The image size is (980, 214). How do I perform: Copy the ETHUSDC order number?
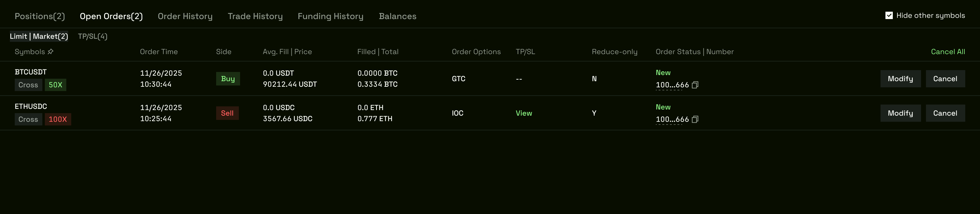(x=695, y=119)
